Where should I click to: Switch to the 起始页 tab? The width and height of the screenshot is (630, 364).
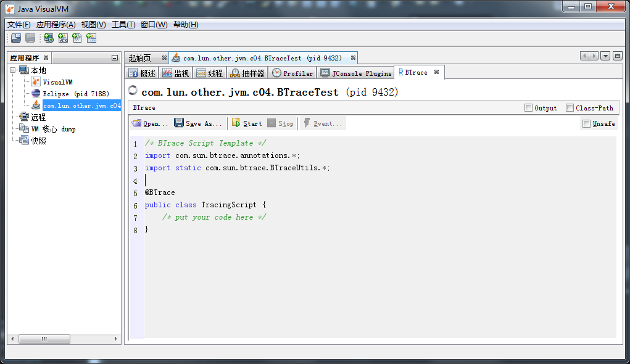tap(140, 58)
